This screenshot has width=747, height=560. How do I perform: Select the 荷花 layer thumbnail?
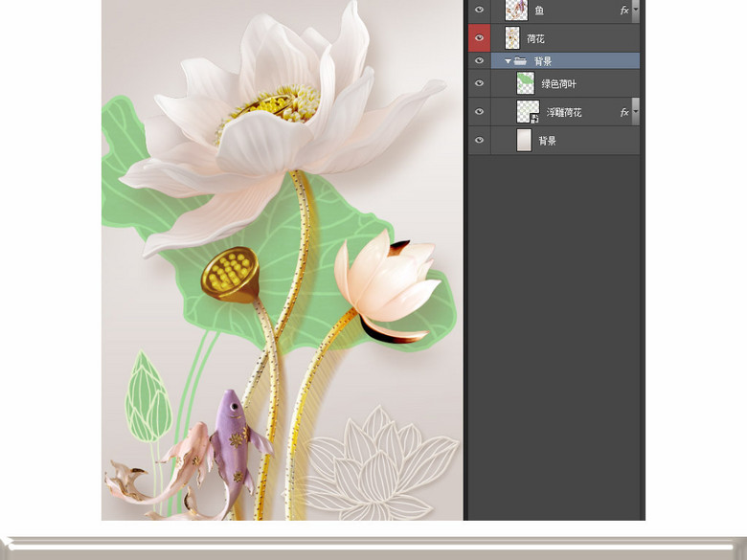pyautogui.click(x=512, y=38)
